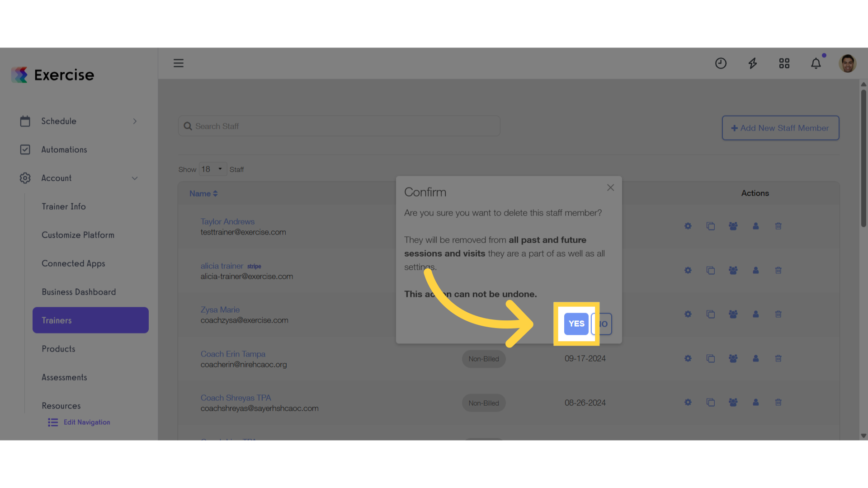This screenshot has height=488, width=868.
Task: Click person icon for Coach Shreyas TPA
Action: pos(756,402)
